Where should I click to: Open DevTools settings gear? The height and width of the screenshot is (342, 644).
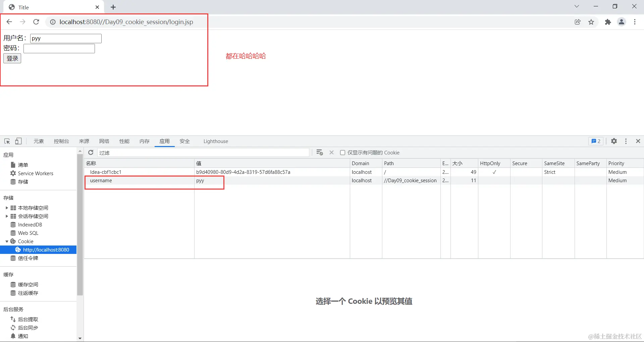coord(614,141)
